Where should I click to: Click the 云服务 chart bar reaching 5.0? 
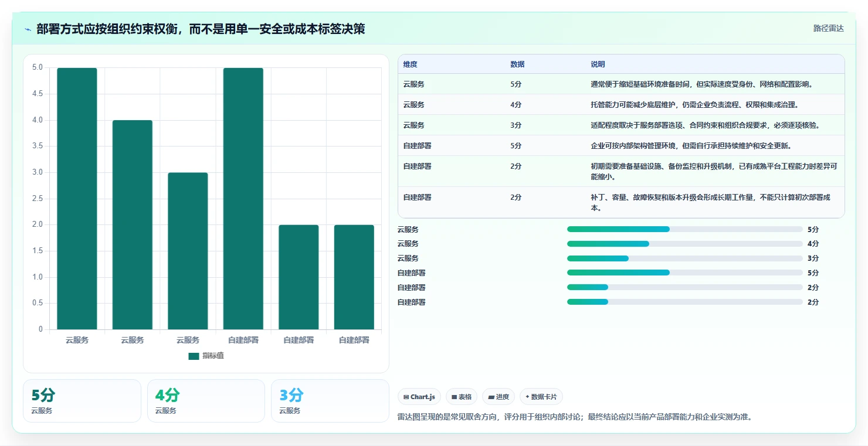tap(77, 199)
